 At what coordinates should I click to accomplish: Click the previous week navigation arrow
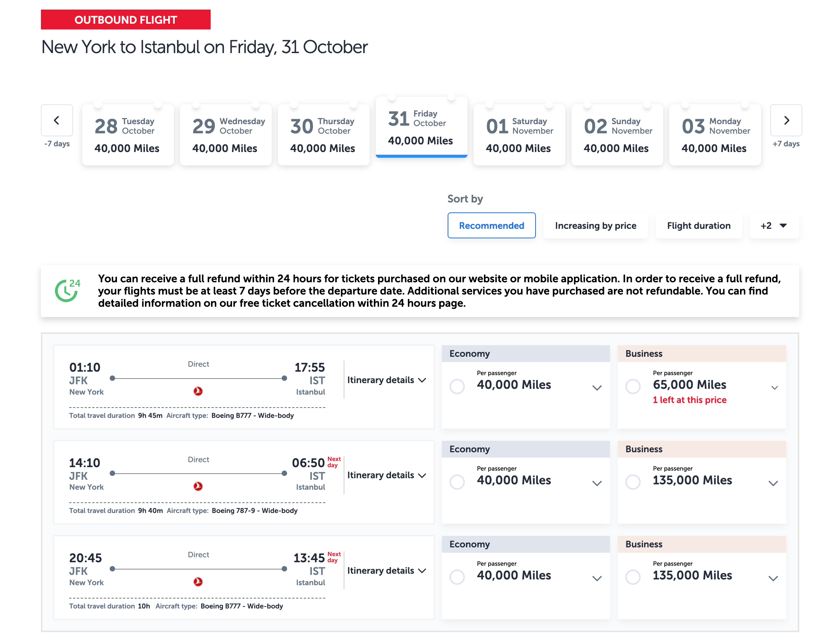(x=57, y=120)
